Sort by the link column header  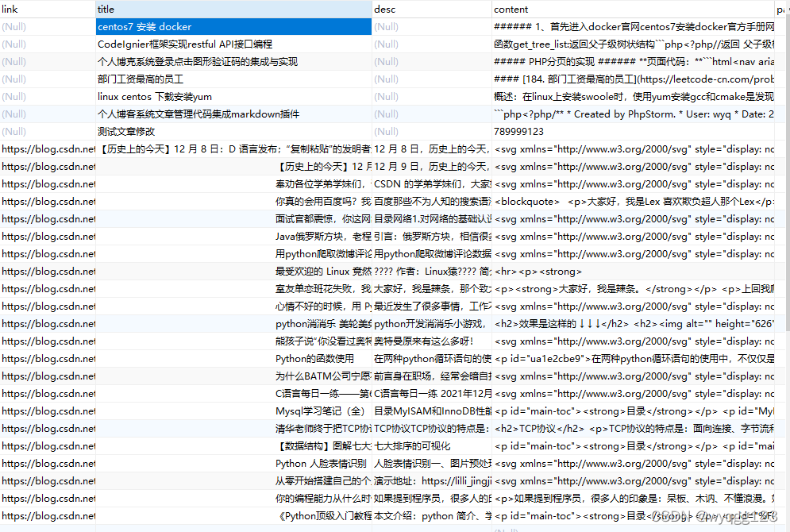pos(48,9)
